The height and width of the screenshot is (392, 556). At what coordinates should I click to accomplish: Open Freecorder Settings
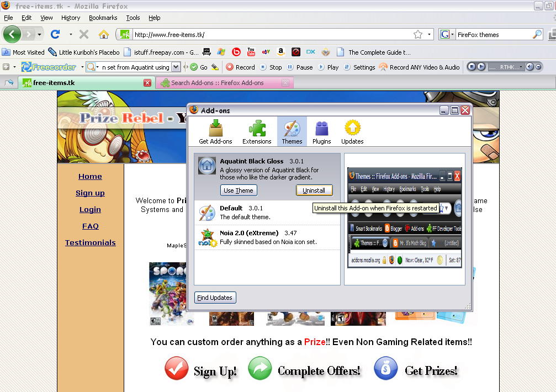tap(347, 67)
